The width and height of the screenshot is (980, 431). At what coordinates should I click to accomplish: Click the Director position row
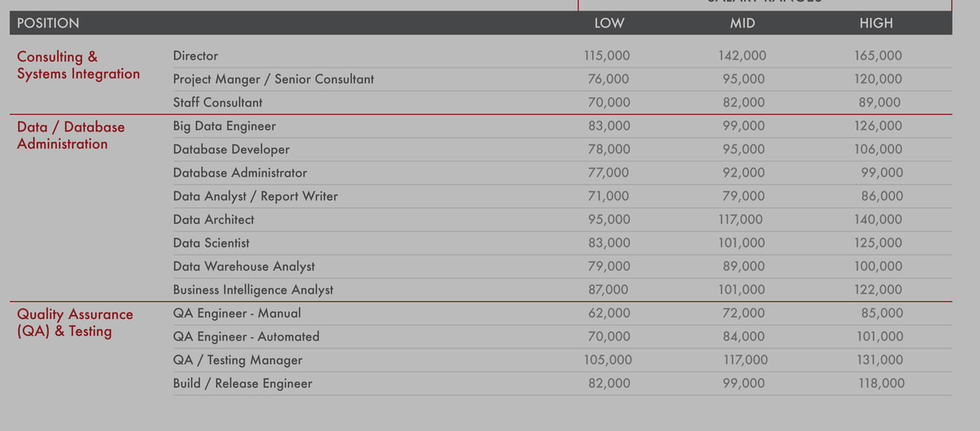(x=195, y=56)
